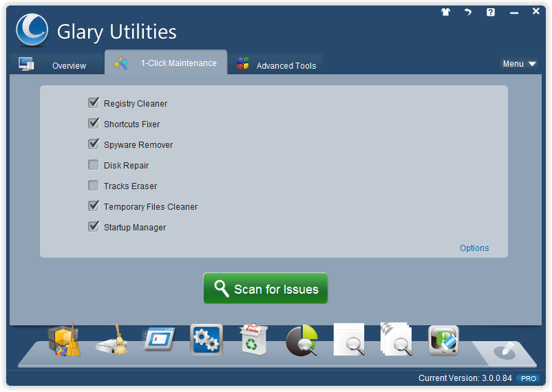Click the dock edit pencil icon
The width and height of the screenshot is (552, 392).
coord(505,350)
